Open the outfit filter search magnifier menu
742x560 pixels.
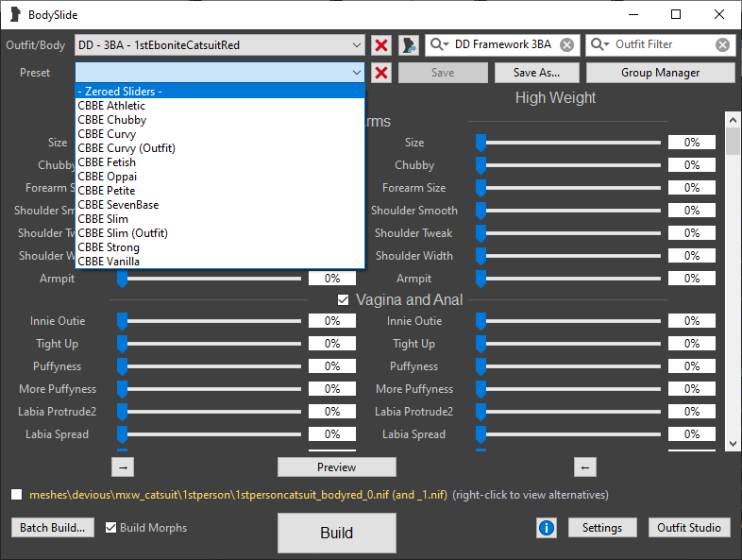click(599, 44)
